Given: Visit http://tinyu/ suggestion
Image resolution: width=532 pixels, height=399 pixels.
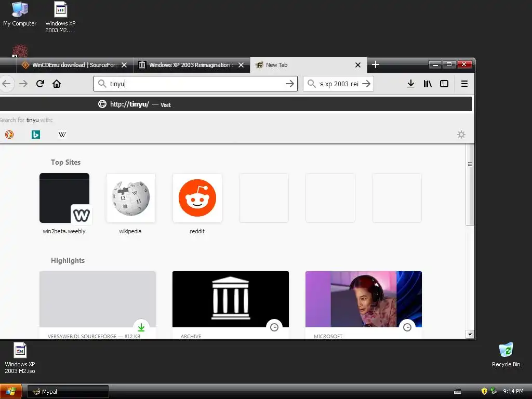Looking at the screenshot, I should (x=236, y=104).
